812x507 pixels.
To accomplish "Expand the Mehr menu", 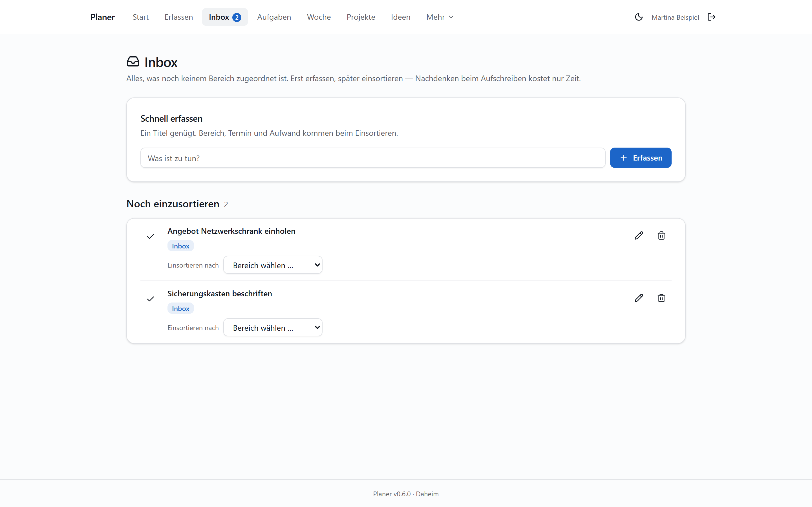I will [440, 17].
